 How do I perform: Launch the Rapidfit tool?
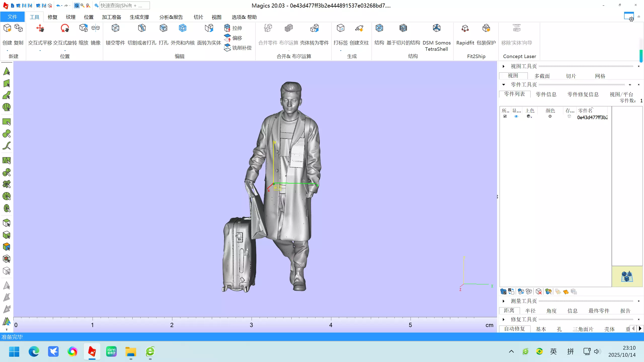pyautogui.click(x=465, y=35)
